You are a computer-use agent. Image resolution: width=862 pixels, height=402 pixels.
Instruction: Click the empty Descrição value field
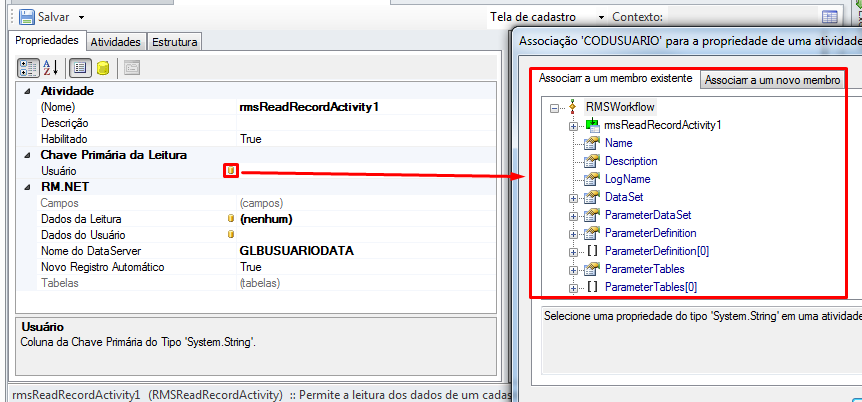[x=366, y=123]
